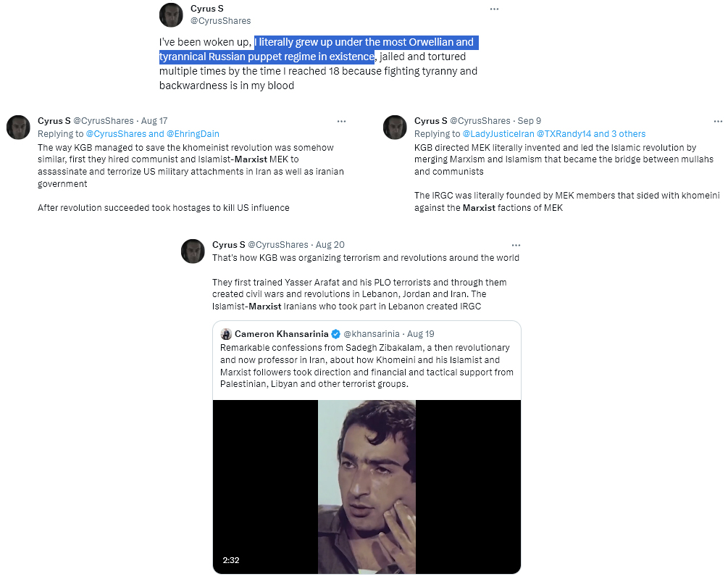Open @CyrusShares handle under top name
Viewport: 728px width, 579px height.
pyautogui.click(x=220, y=21)
